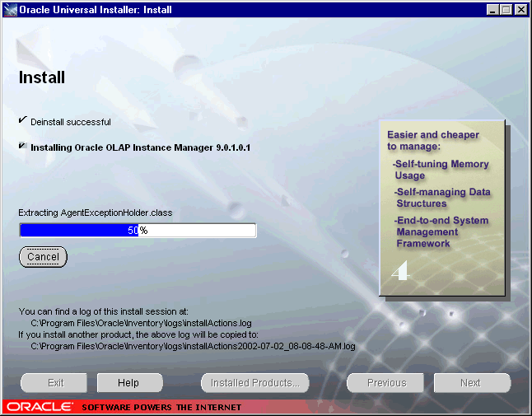This screenshot has height=416, width=532.
Task: Maximize the installer window
Action: tap(506, 10)
